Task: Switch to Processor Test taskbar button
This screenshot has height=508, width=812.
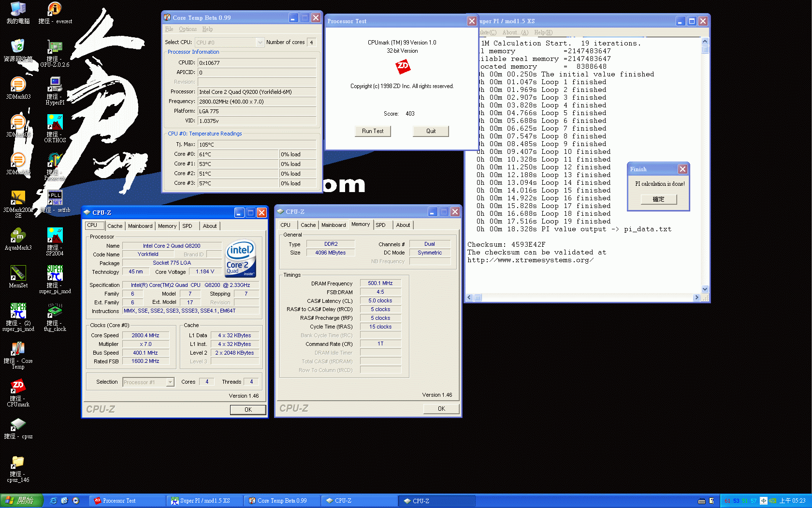Action: point(127,501)
